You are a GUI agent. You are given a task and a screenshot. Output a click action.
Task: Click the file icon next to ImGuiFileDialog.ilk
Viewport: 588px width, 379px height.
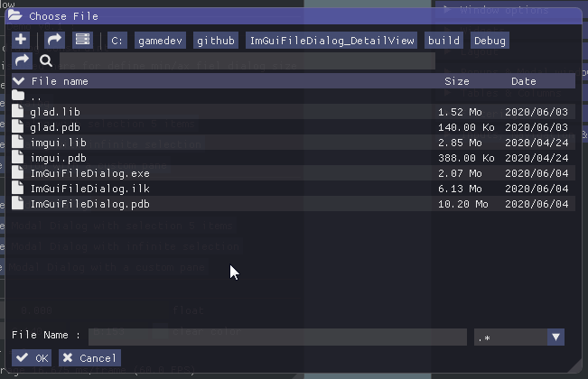pyautogui.click(x=18, y=188)
